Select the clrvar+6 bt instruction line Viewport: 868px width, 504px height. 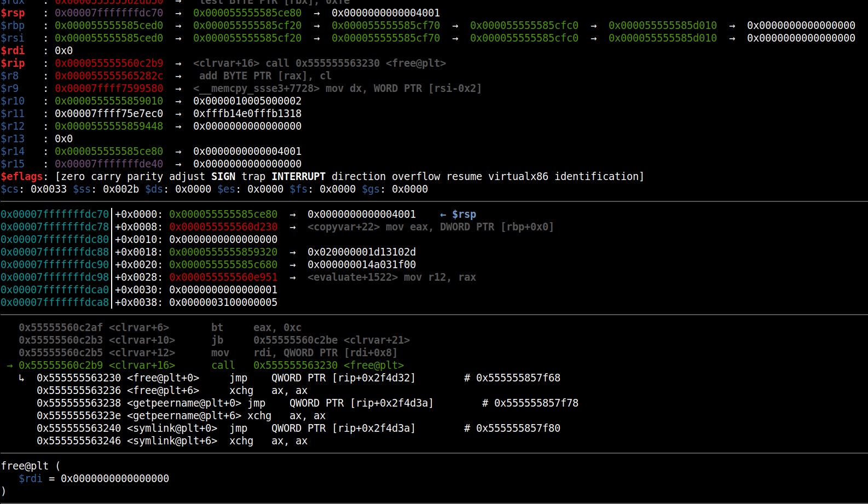pyautogui.click(x=160, y=327)
